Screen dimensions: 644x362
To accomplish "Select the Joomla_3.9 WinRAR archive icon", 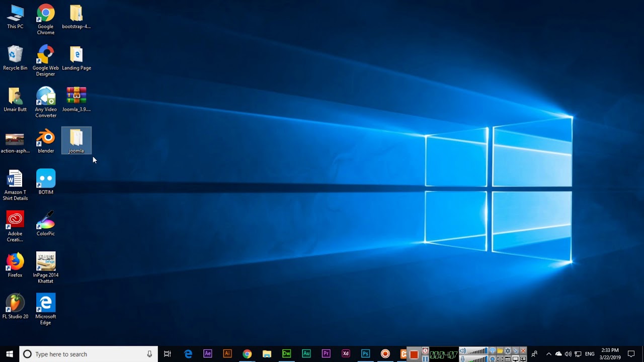I will pyautogui.click(x=76, y=100).
